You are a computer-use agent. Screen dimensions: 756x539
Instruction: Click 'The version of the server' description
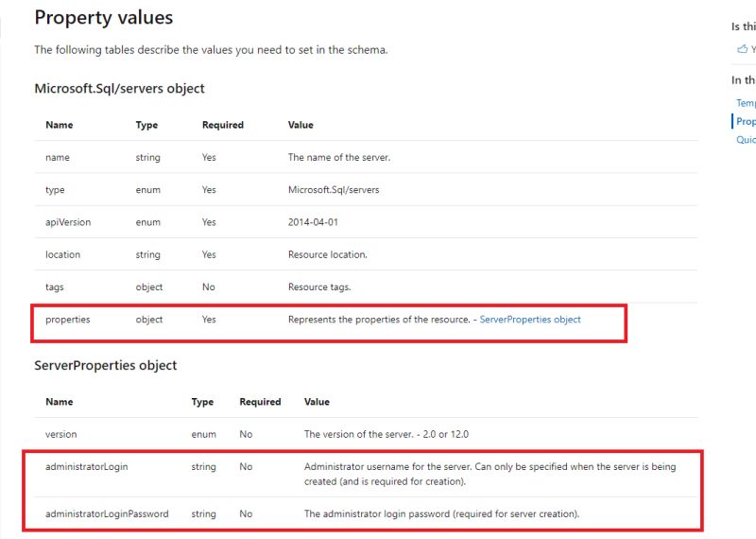click(387, 434)
